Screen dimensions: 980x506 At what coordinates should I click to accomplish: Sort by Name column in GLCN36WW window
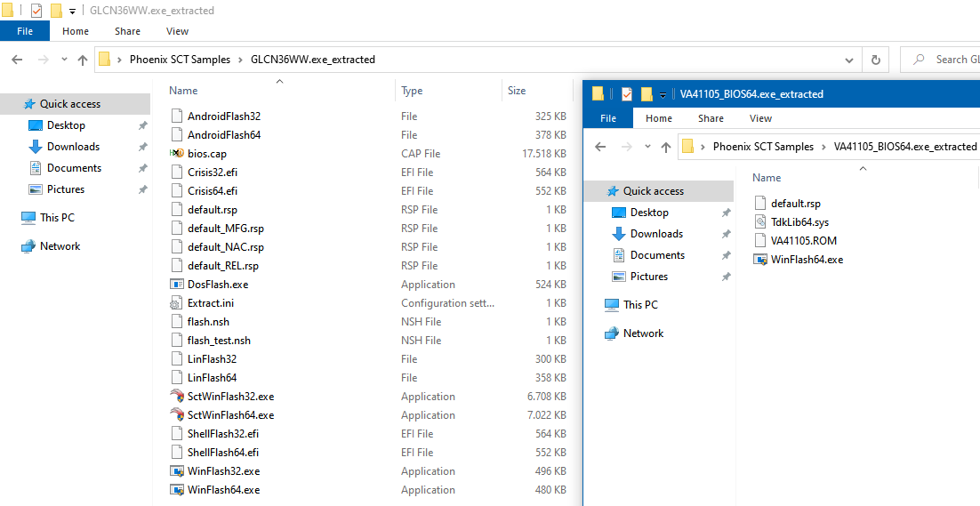183,91
